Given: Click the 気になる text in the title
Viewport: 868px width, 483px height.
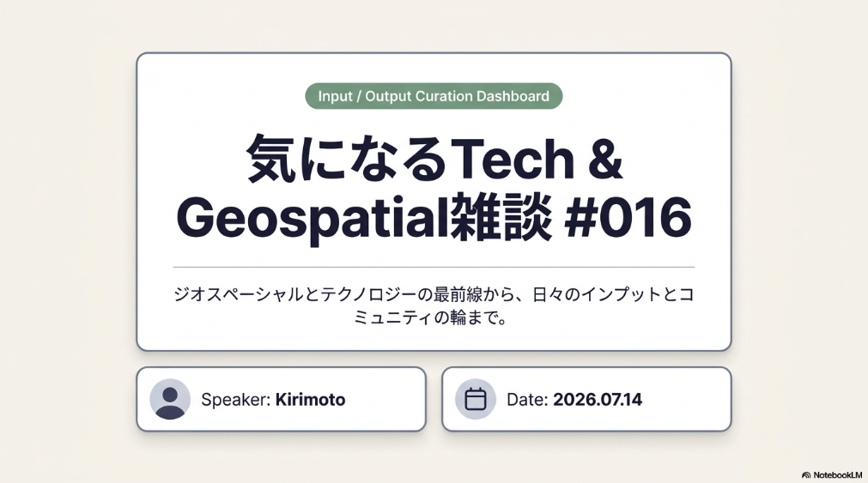Looking at the screenshot, I should pos(348,158).
